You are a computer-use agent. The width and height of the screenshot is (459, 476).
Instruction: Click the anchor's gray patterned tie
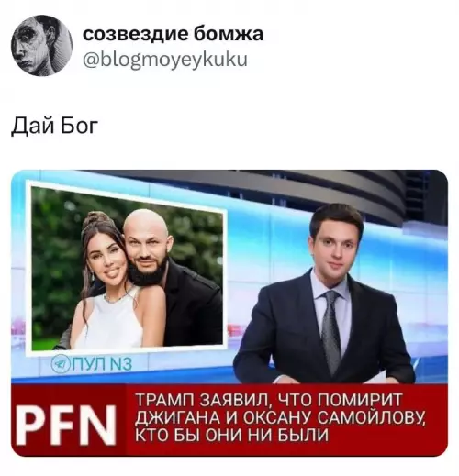click(x=331, y=330)
